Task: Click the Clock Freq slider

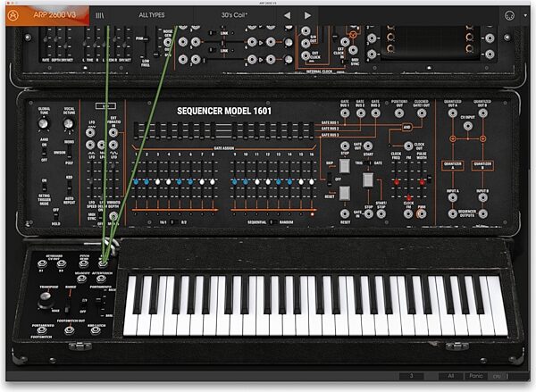Action: coord(397,181)
